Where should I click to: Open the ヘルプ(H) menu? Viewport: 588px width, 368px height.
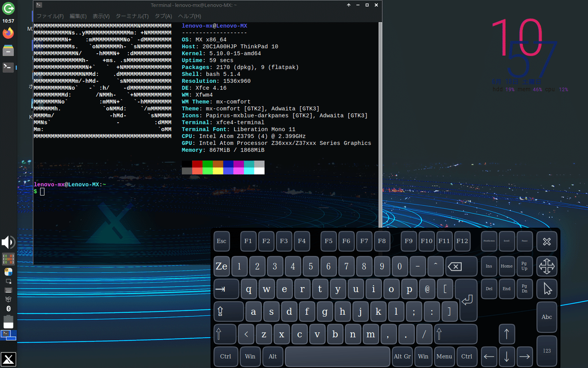pos(189,16)
